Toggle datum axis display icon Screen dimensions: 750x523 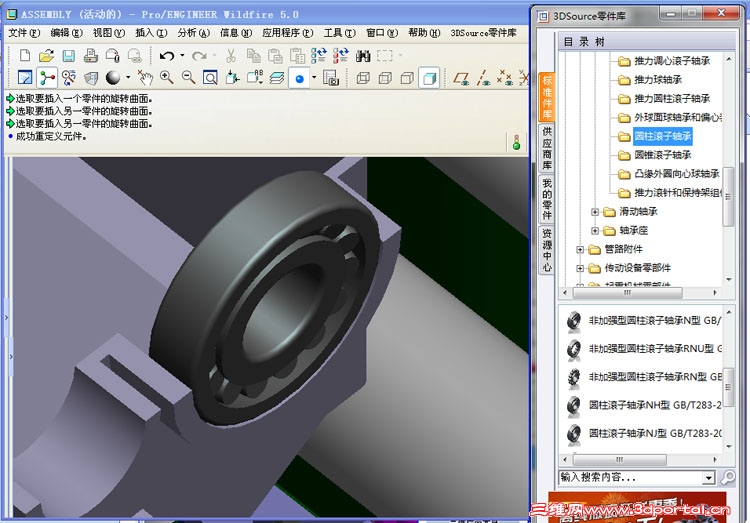[483, 78]
